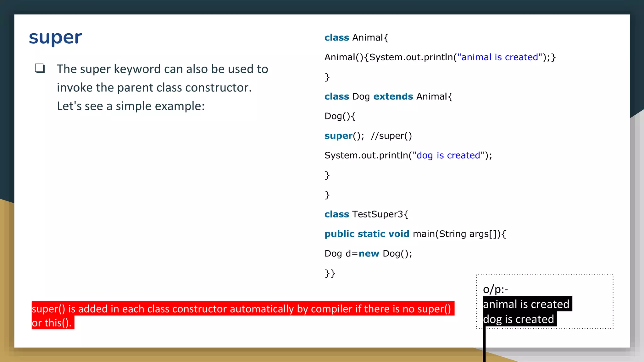Click the output line 'animal is created'

527,304
